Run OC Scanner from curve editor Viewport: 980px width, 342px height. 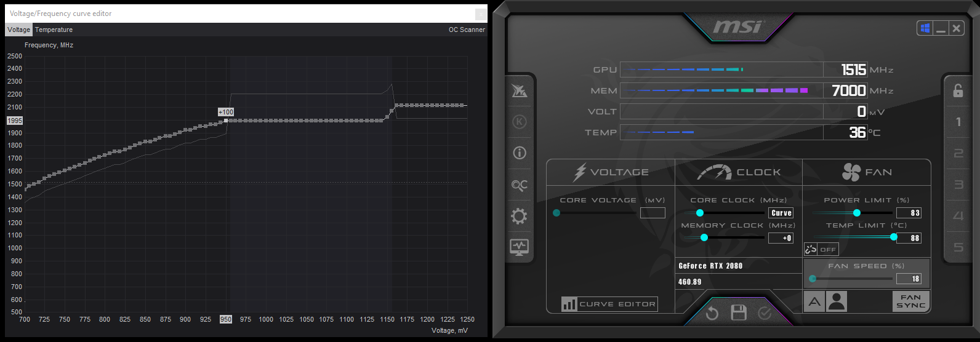click(x=467, y=30)
